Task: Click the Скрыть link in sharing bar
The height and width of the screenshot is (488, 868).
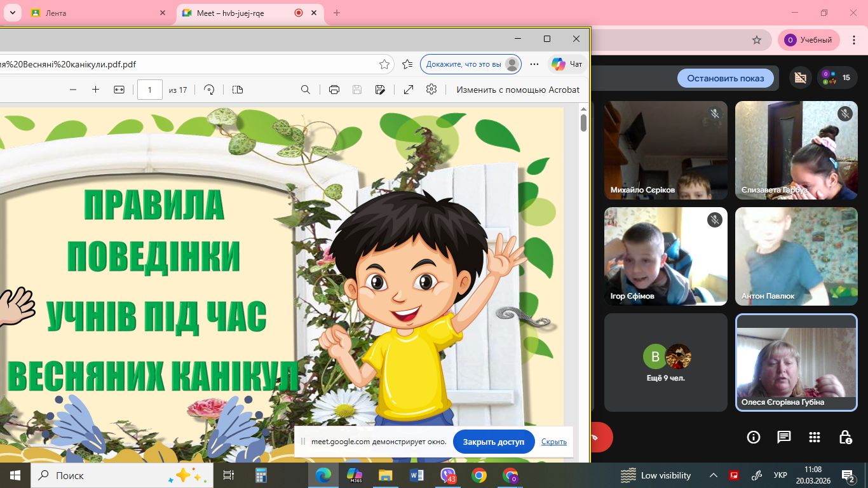Action: 553,442
